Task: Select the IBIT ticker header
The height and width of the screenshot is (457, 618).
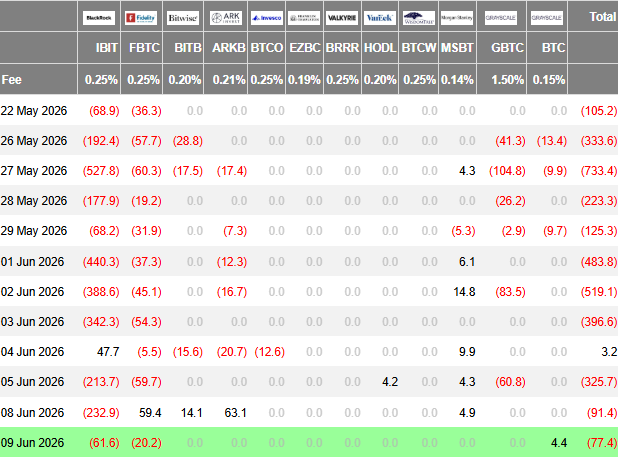Action: click(107, 48)
